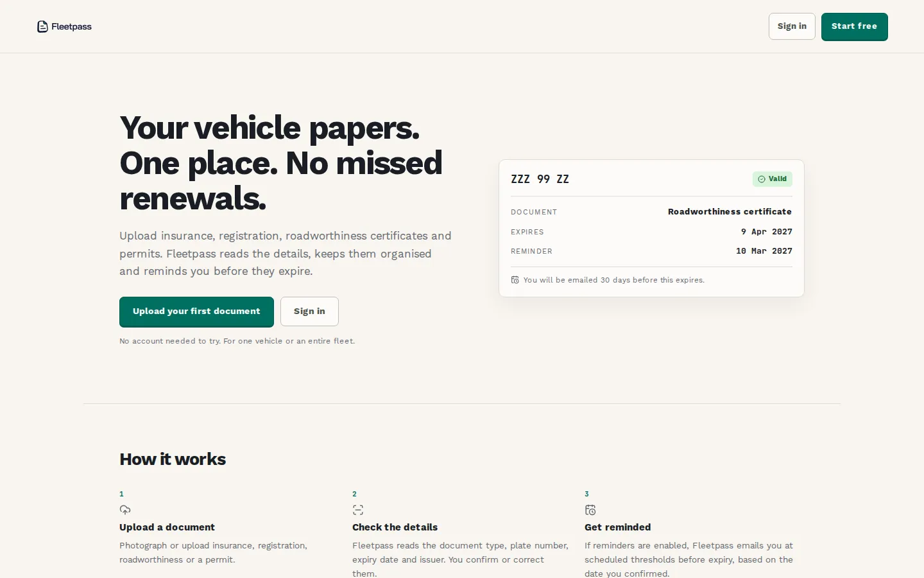924x578 pixels.
Task: Click the check circle icon in the Valid badge
Action: coord(762,179)
